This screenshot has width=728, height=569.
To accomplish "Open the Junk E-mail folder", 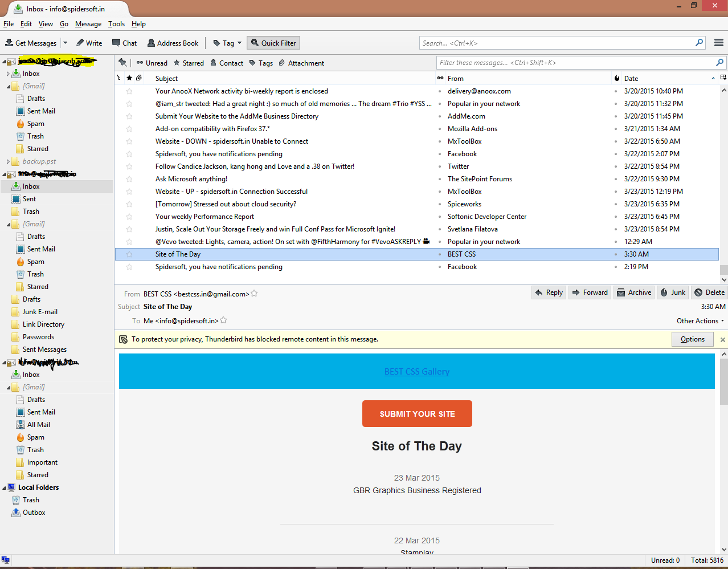I will (x=40, y=312).
